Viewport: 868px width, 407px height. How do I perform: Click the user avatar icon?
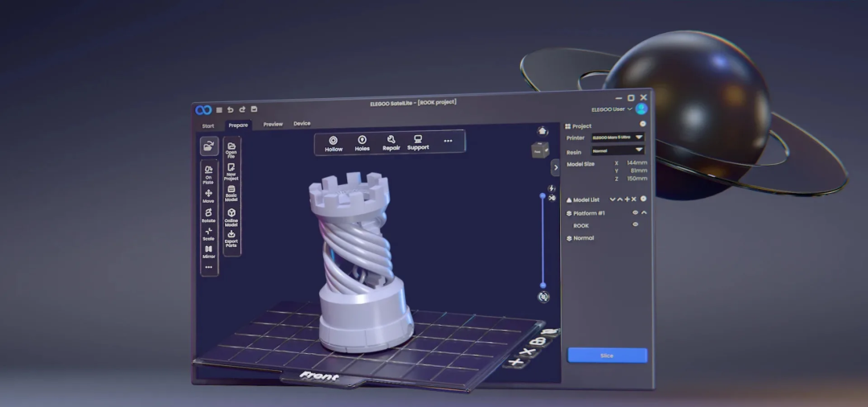[x=641, y=109]
